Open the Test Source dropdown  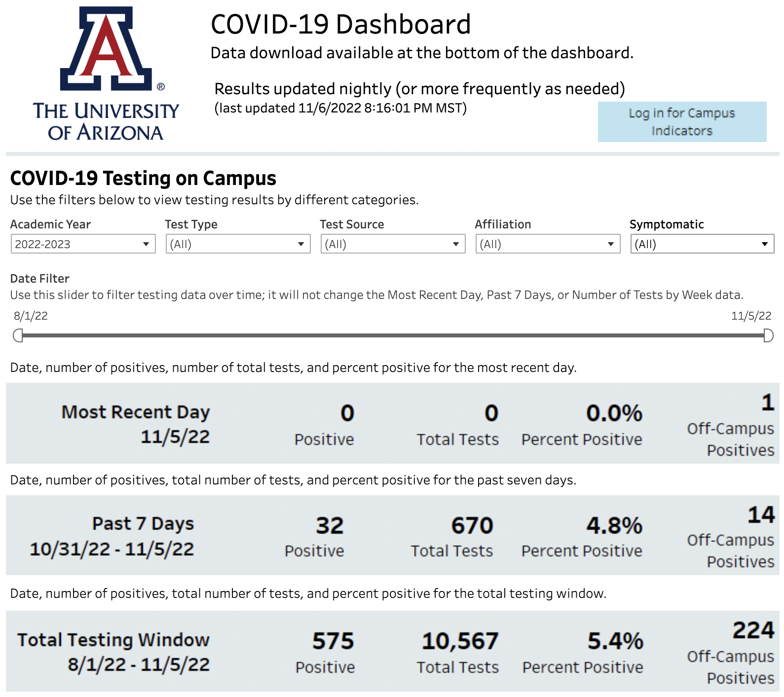tap(392, 244)
